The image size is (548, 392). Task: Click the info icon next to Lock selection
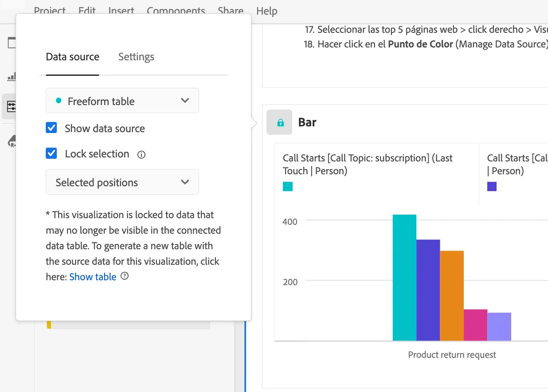(141, 155)
